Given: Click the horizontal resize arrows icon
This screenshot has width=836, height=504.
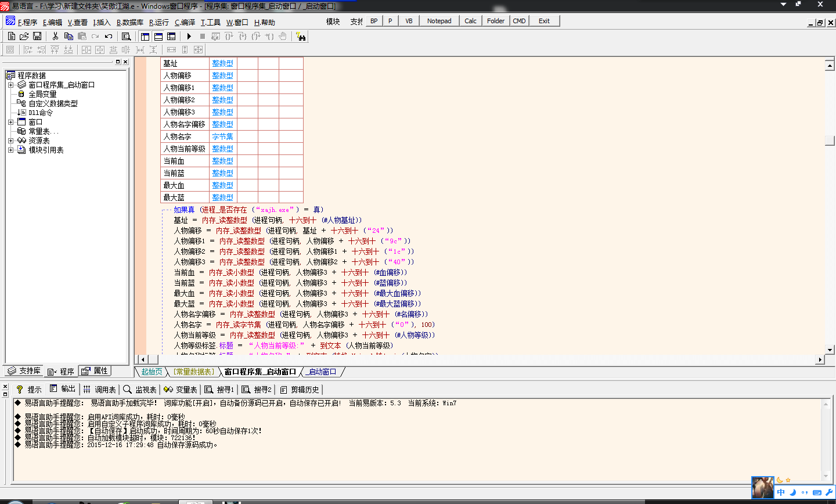Looking at the screenshot, I should [171, 50].
